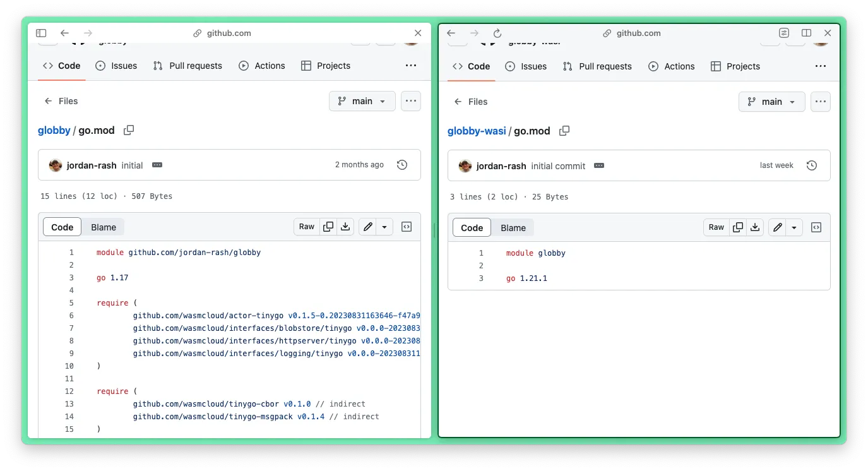Open Pull requests tab in right window
Image resolution: width=868 pixels, height=471 pixels.
point(597,66)
